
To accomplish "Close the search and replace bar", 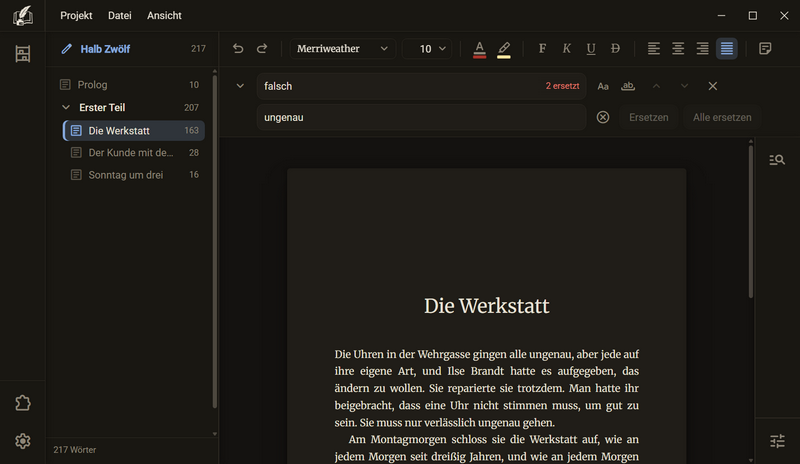I will coord(713,86).
